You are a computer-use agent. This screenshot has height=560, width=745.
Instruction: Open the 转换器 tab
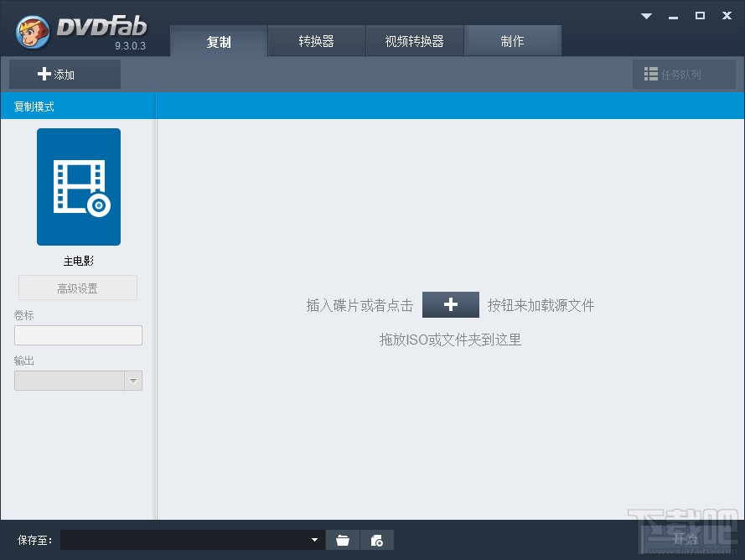(317, 41)
